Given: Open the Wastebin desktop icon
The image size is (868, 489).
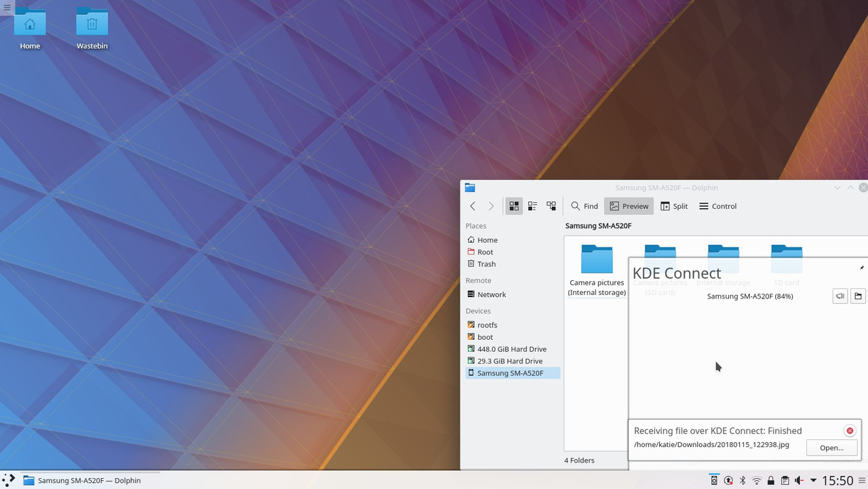Looking at the screenshot, I should point(92,29).
